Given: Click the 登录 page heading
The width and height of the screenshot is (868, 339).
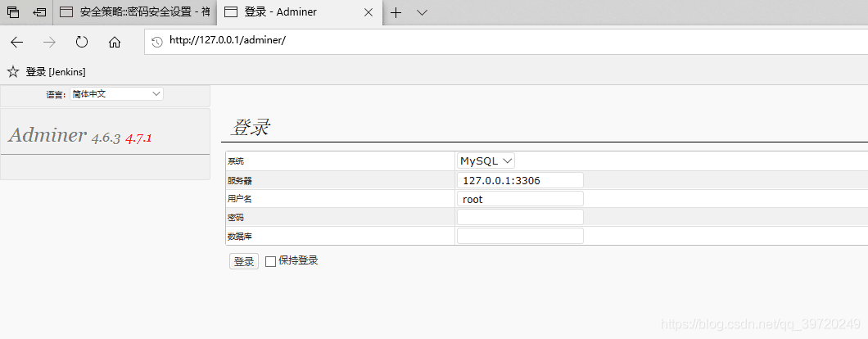Looking at the screenshot, I should (251, 128).
